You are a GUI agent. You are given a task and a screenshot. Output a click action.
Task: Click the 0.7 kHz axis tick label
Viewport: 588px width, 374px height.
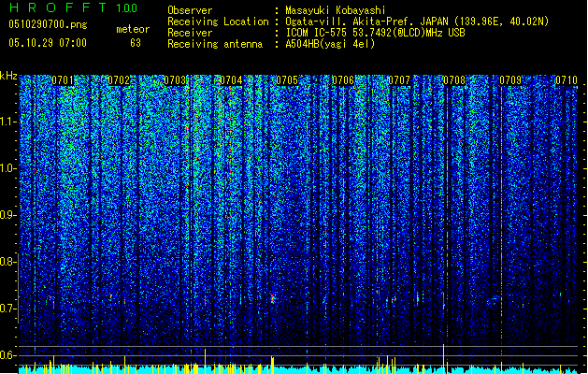pyautogui.click(x=8, y=308)
